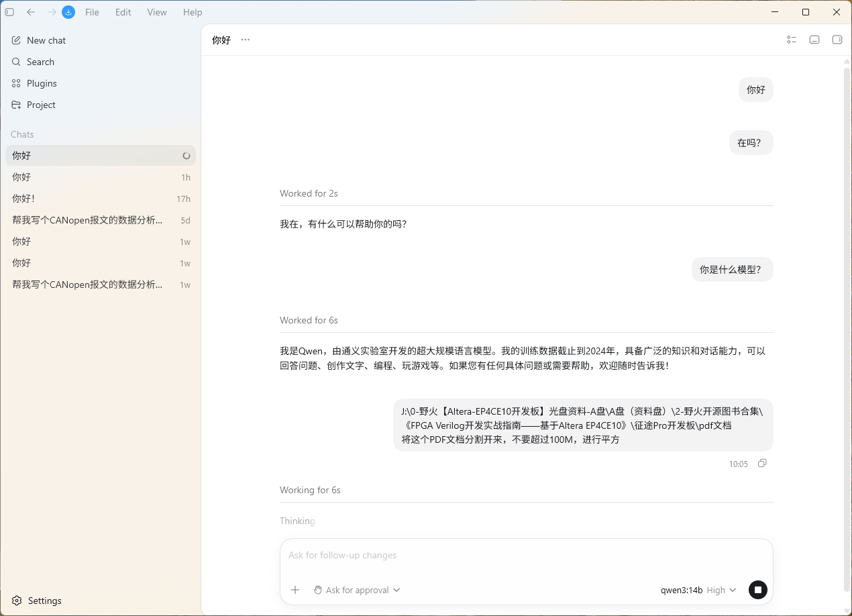Toggle the right side panel icon
The height and width of the screenshot is (616, 852).
coord(837,40)
